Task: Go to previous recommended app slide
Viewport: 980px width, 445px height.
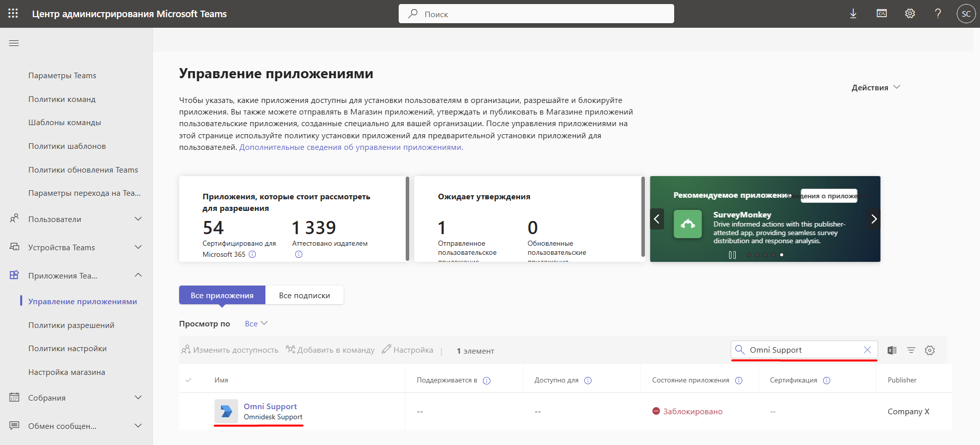Action: click(x=657, y=219)
